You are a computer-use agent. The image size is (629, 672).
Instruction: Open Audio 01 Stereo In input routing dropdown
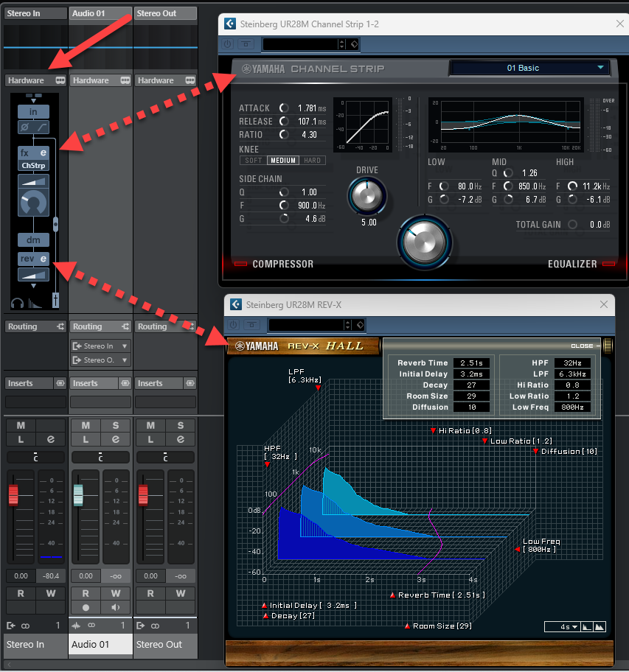pos(100,346)
